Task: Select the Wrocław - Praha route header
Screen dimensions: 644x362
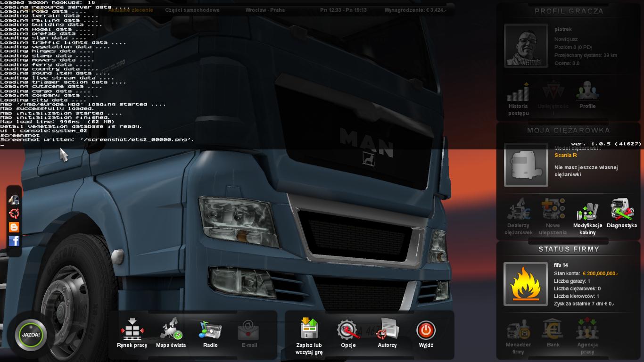Action: click(x=265, y=10)
